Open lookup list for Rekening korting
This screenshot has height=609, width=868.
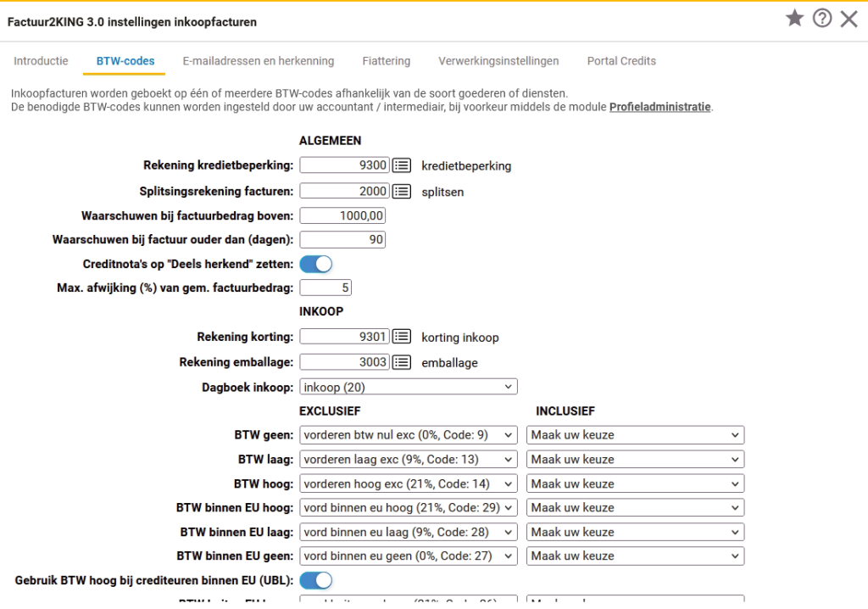401,338
